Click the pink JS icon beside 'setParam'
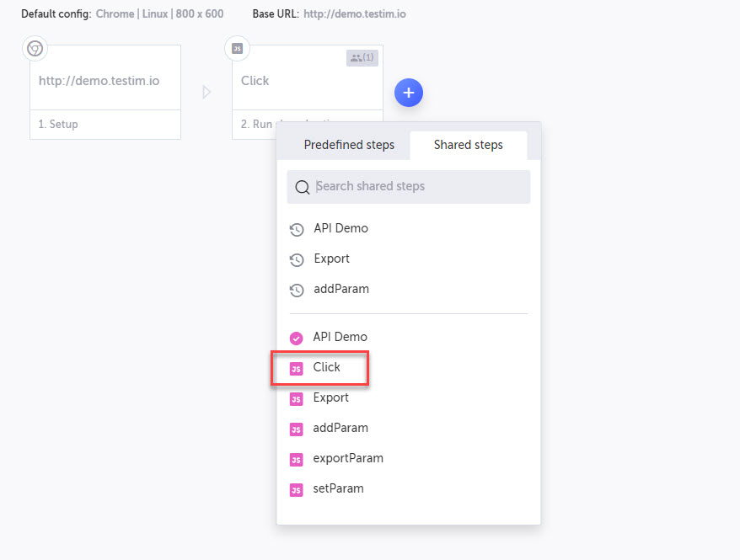This screenshot has width=740, height=560. (297, 488)
